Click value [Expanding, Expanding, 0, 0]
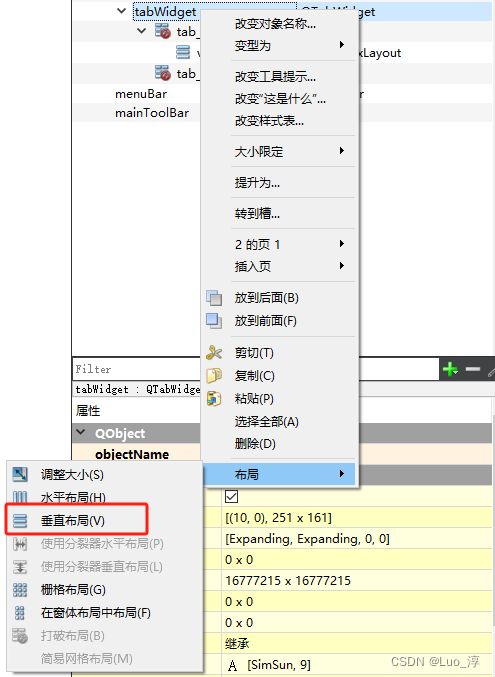Screen dimensions: 495x677 click(307, 538)
